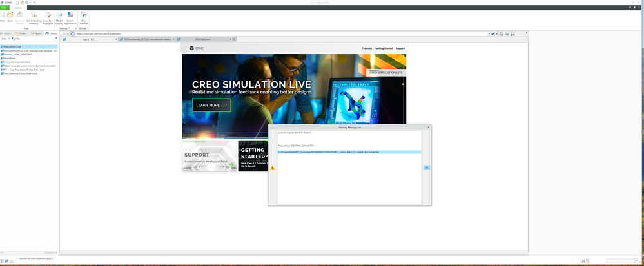Open the Support link at top
This screenshot has width=644, height=266.
pyautogui.click(x=400, y=48)
